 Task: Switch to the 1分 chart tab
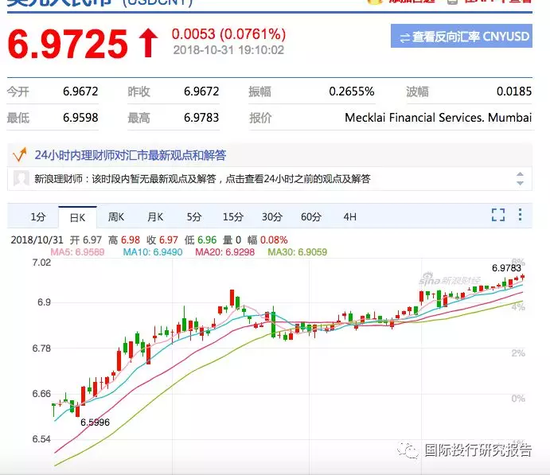click(x=38, y=217)
